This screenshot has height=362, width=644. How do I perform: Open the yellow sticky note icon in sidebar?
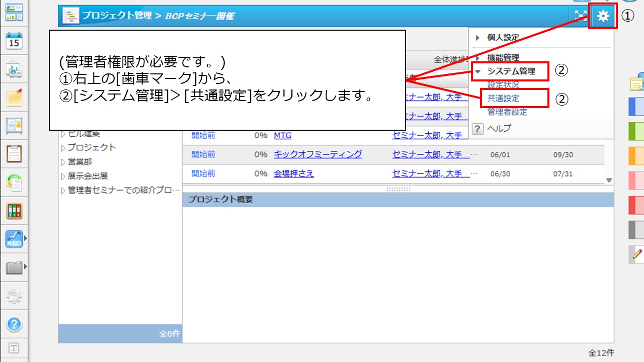pyautogui.click(x=14, y=97)
